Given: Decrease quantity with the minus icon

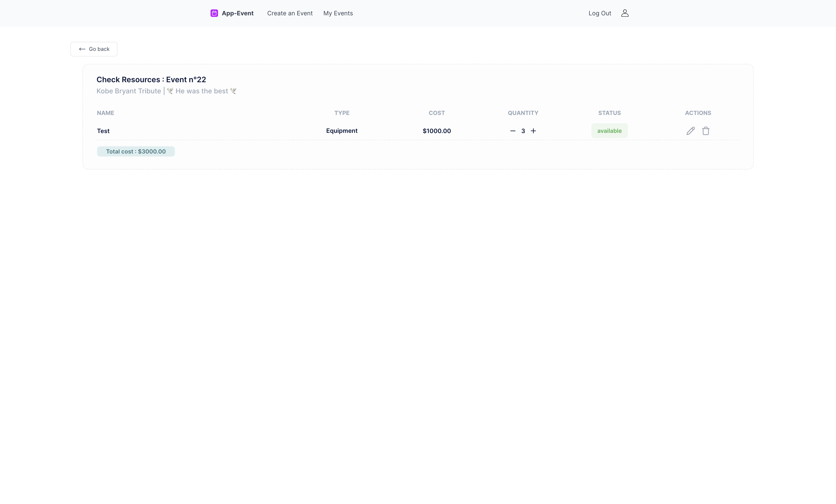Looking at the screenshot, I should coord(513,131).
